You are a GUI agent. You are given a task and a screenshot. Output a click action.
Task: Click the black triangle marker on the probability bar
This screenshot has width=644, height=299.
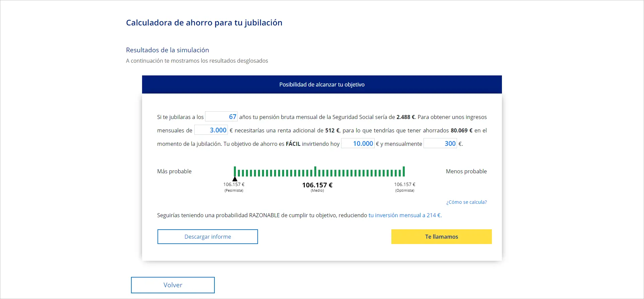click(235, 179)
